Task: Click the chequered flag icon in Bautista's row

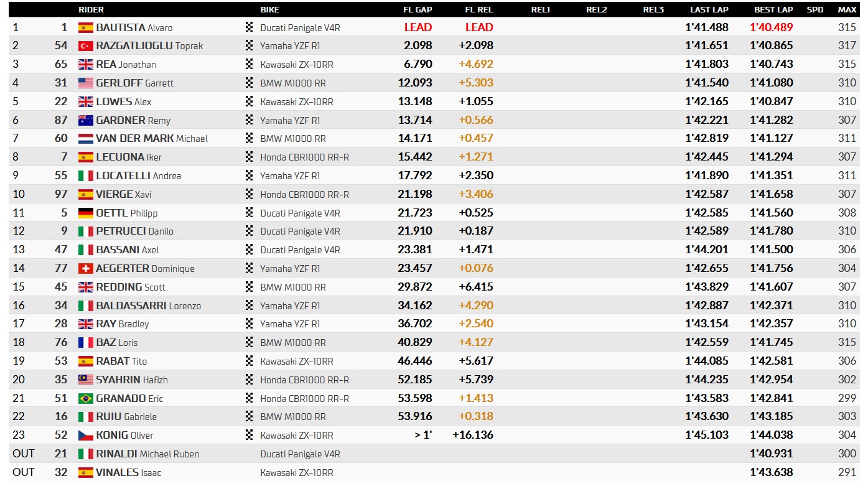Action: point(250,27)
